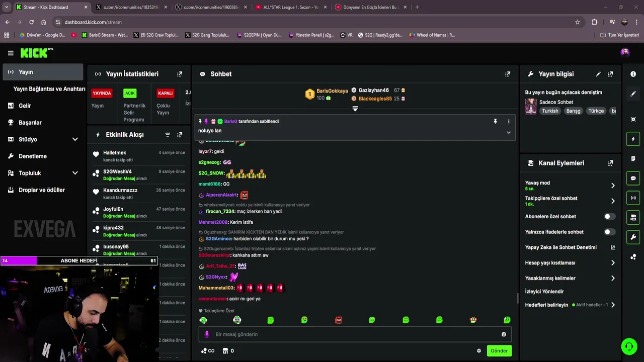Bookmark this page with star icon
Image resolution: width=644 pixels, height=362 pixels.
coord(578,22)
